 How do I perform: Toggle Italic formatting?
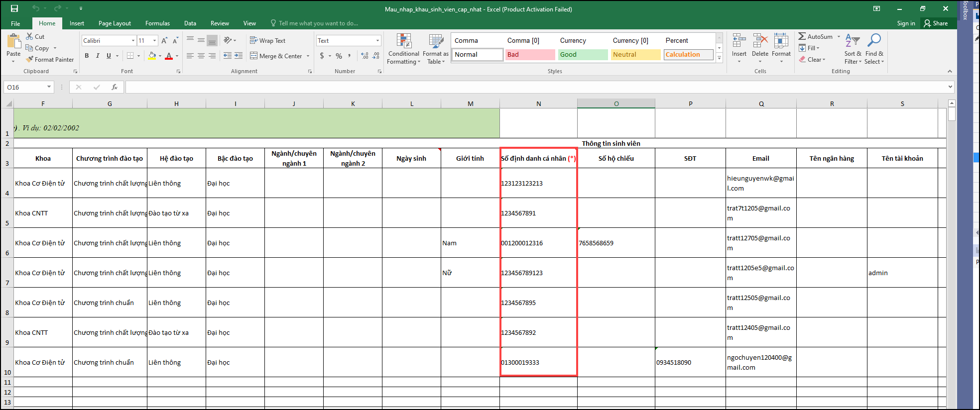pos(98,56)
